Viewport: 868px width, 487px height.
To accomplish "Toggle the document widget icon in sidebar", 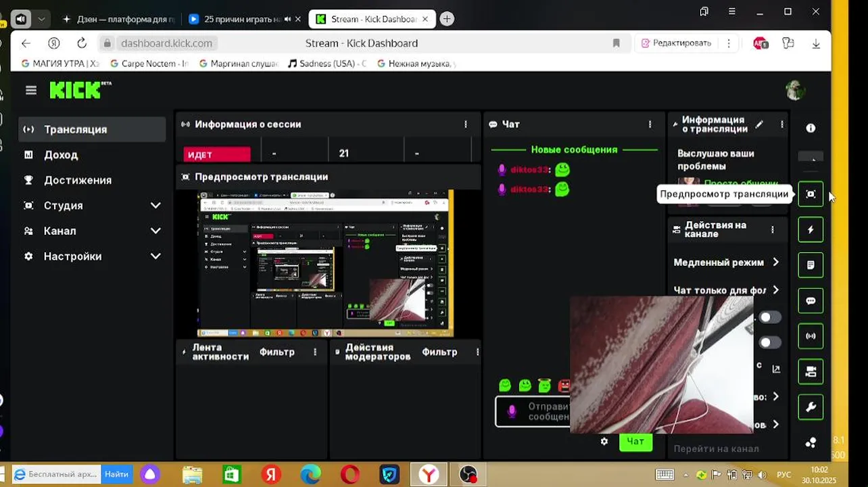I will coord(811,265).
